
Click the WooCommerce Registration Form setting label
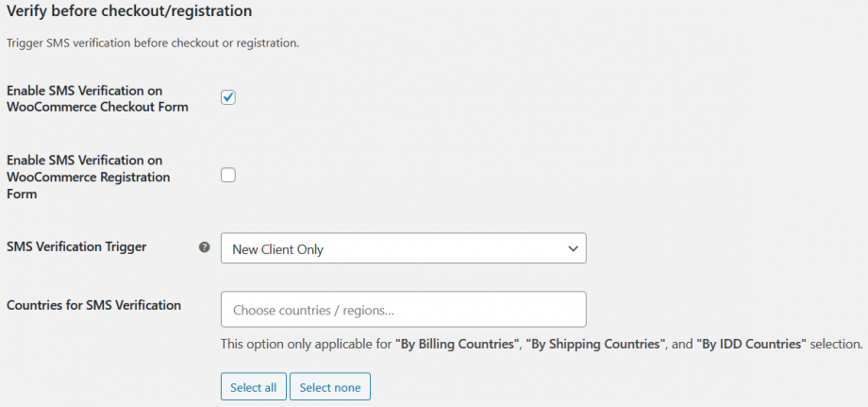pos(89,177)
